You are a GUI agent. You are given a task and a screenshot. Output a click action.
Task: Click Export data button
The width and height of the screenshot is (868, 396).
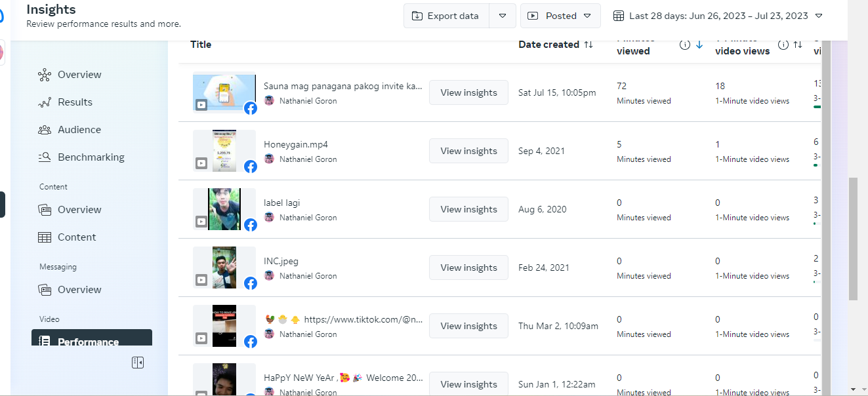446,16
